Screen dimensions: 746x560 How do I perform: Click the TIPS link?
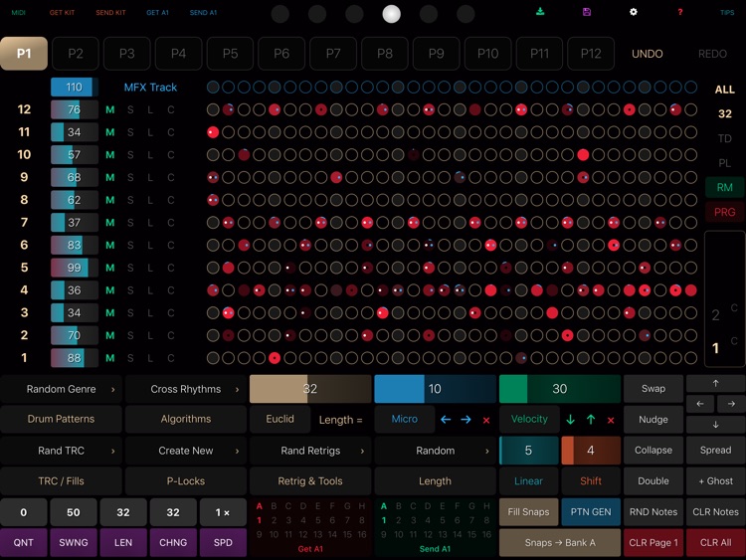pos(727,12)
